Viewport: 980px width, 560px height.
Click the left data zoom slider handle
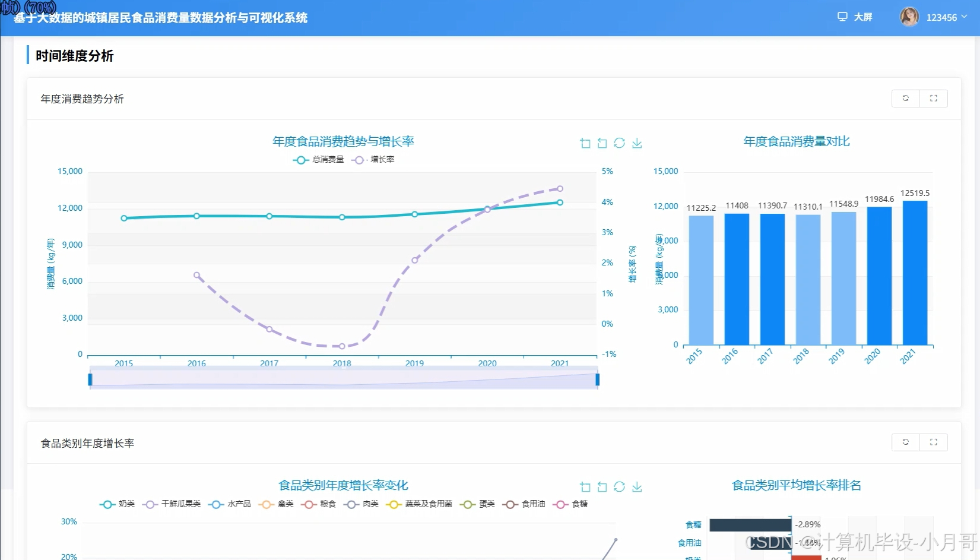pos(90,379)
